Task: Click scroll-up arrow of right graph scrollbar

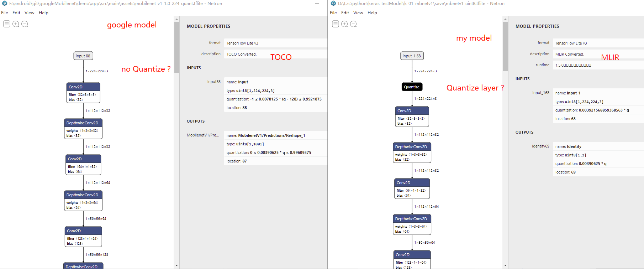Action: [505, 19]
